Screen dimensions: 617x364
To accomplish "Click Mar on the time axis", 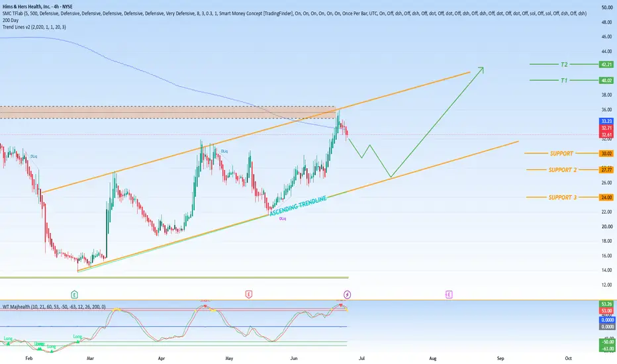I will point(90,359).
